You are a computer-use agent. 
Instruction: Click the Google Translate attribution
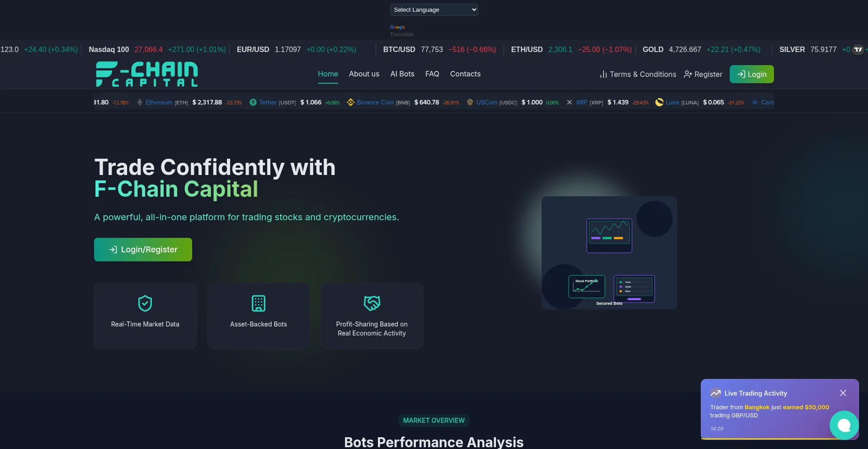[401, 31]
